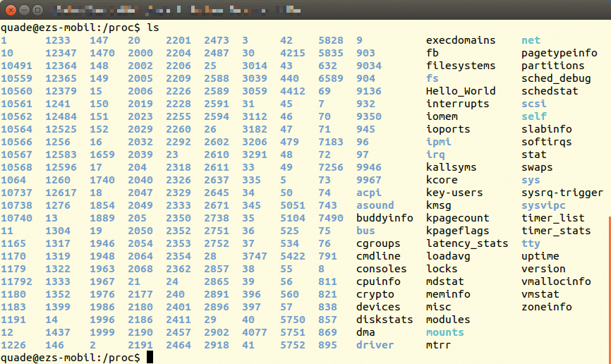Click the 'driver' directory name
The width and height of the screenshot is (611, 364).
click(x=375, y=345)
